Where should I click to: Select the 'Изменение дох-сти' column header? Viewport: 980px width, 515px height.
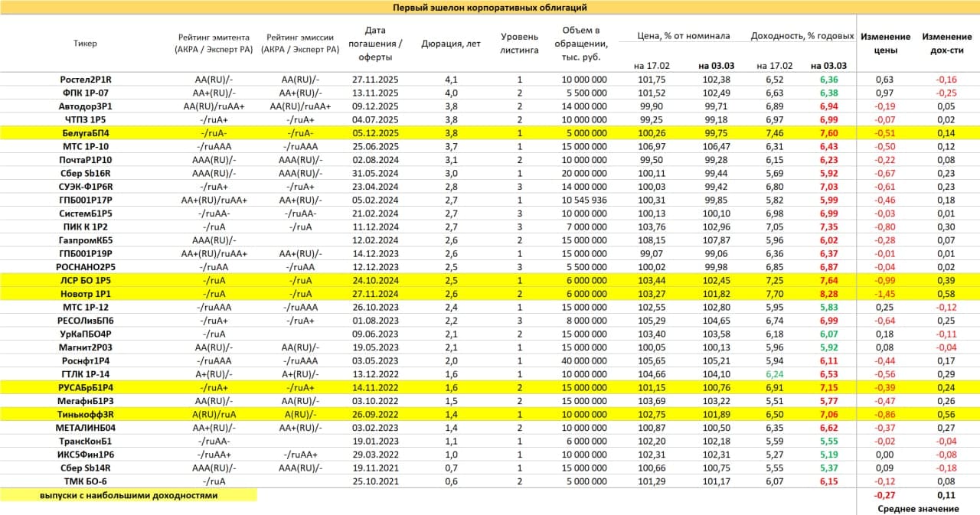click(946, 44)
